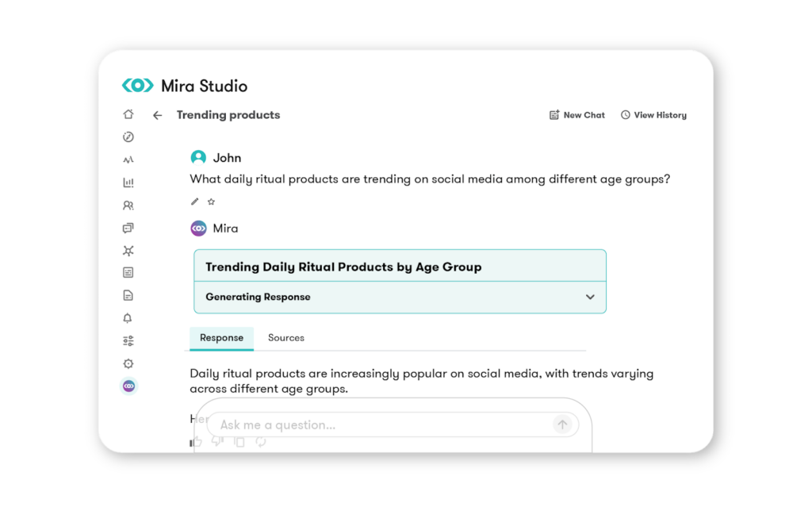812x507 pixels.
Task: Open View History
Action: pos(653,115)
